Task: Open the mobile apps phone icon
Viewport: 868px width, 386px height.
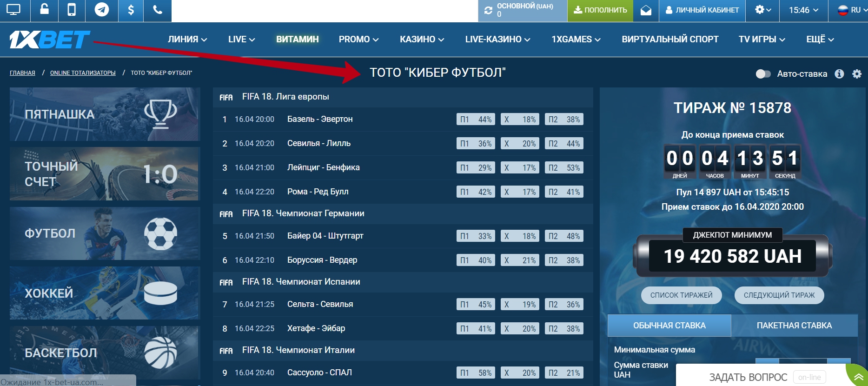Action: (x=72, y=10)
